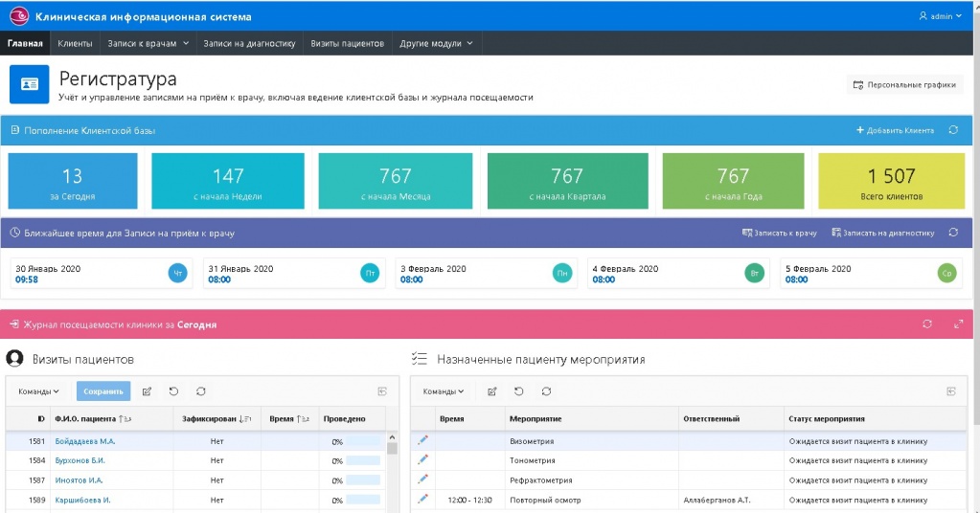The width and height of the screenshot is (980, 513).
Task: Click the Персональные графики button
Action: 904,84
